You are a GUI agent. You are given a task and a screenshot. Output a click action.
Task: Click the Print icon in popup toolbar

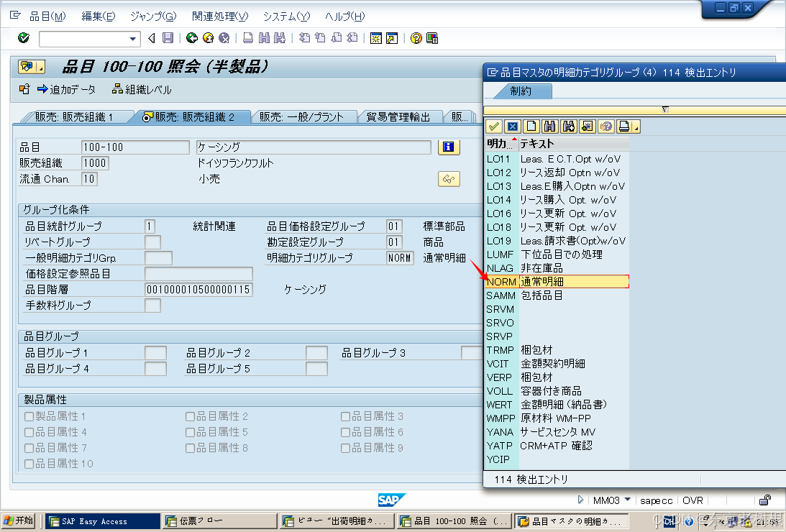click(x=624, y=127)
